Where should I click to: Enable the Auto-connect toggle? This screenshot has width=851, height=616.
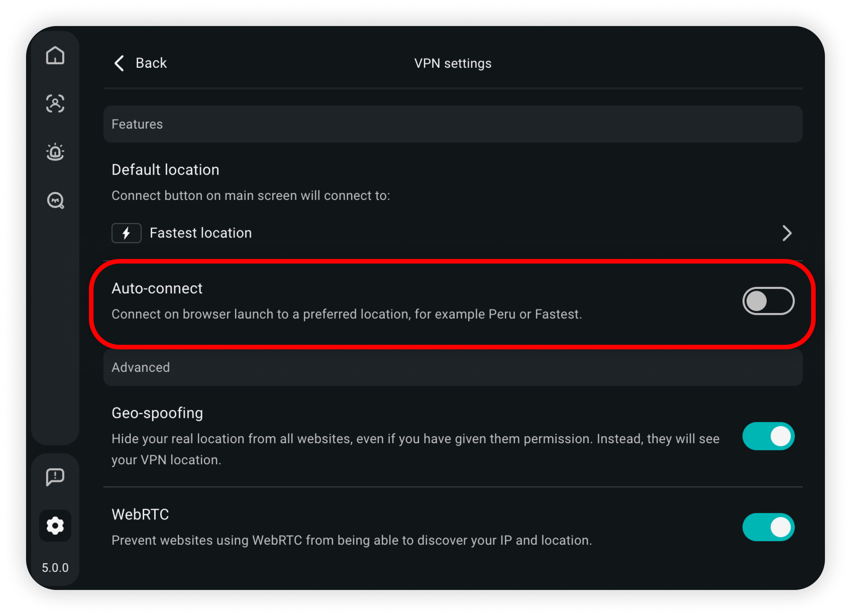768,301
